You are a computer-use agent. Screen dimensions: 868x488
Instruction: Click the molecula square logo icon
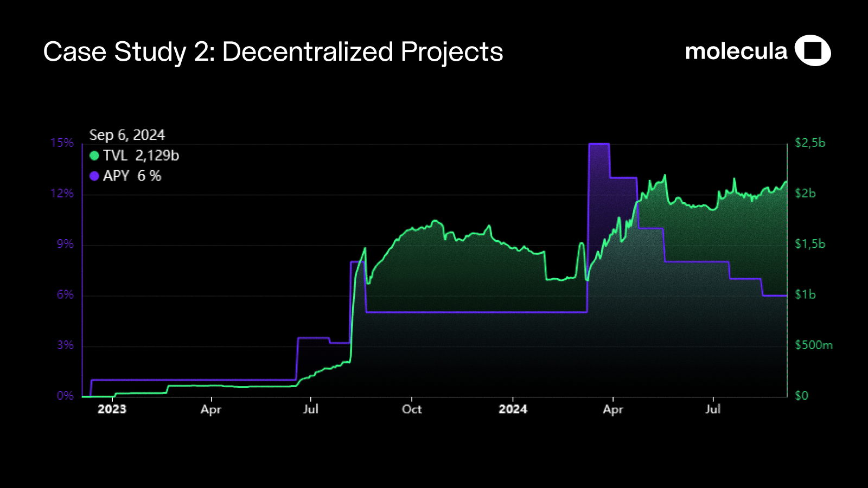(813, 50)
